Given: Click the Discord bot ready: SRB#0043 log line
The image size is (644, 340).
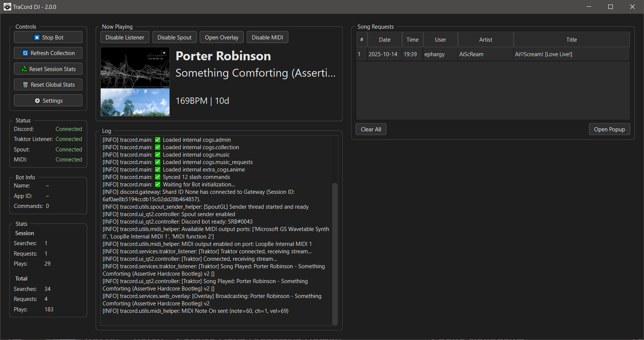Looking at the screenshot, I should pos(178,222).
